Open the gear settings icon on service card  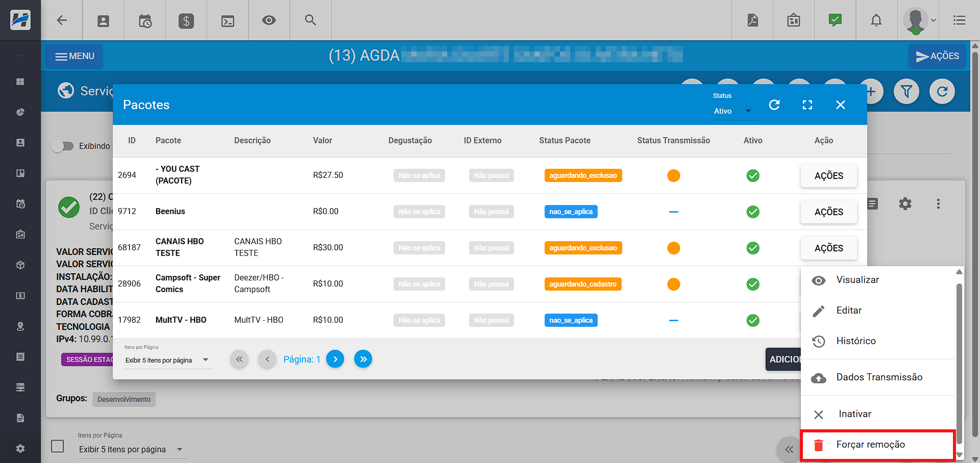(905, 204)
